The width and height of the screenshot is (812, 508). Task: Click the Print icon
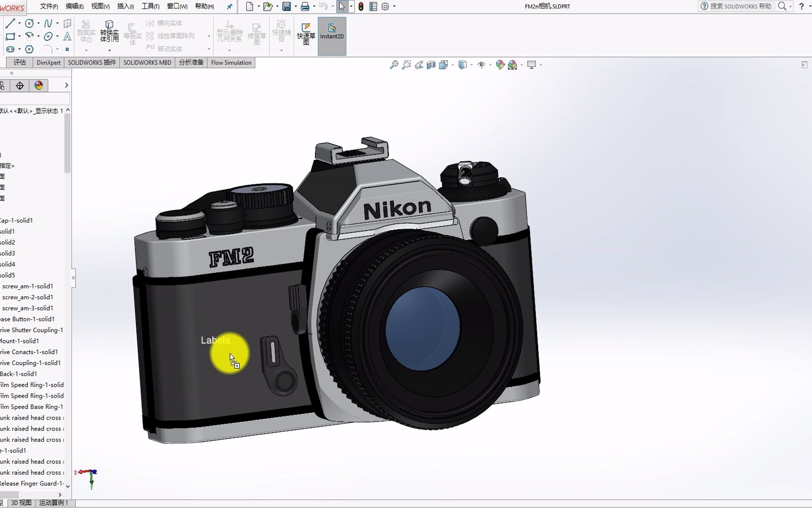click(305, 7)
